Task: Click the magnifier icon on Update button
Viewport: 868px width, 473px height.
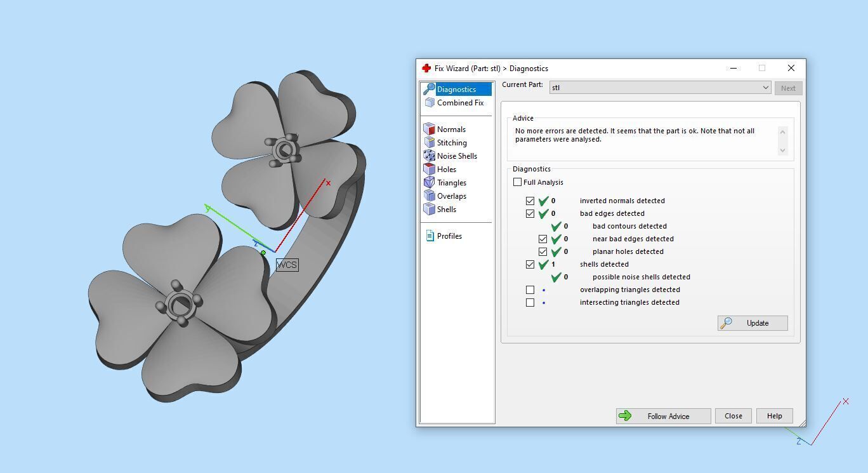Action: point(727,323)
